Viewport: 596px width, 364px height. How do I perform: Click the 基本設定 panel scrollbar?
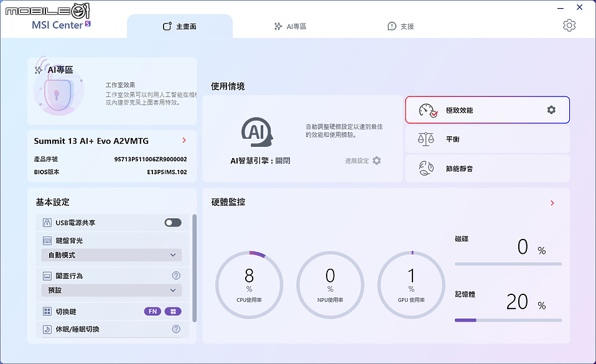click(195, 268)
